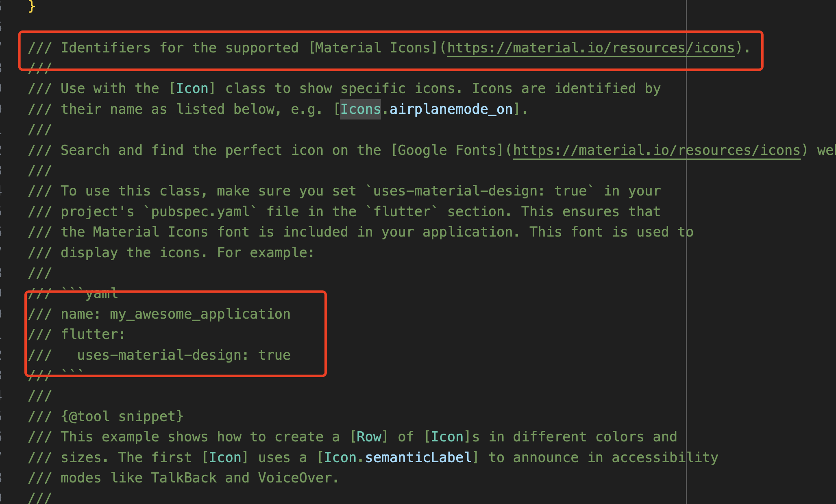The width and height of the screenshot is (836, 504).
Task: Click the bracketed "Material Icons" link label
Action: pos(373,48)
